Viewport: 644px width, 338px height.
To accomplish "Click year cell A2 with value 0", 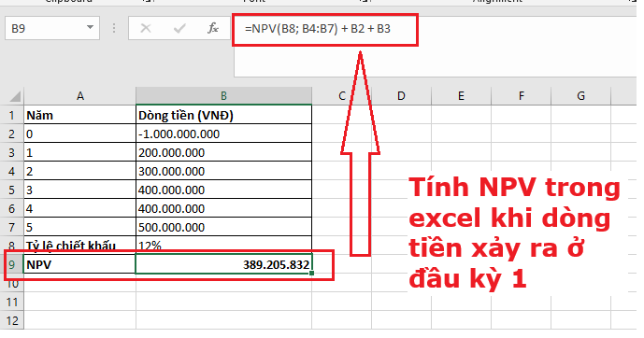I will [x=80, y=134].
